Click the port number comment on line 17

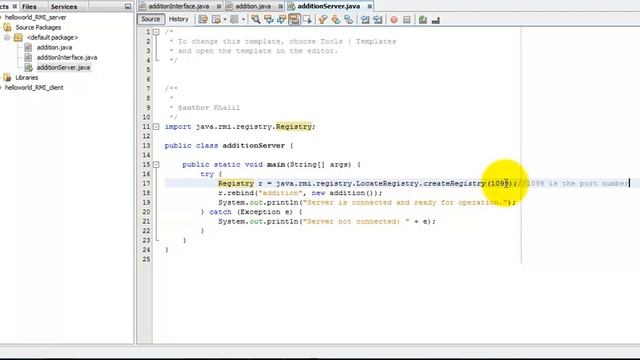tap(572, 184)
